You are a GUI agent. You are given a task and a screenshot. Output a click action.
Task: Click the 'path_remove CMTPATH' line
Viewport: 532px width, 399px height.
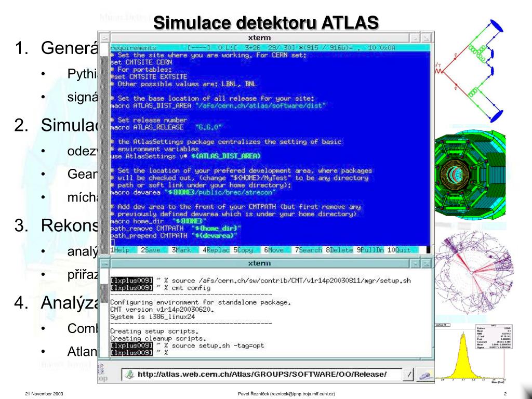[176, 229]
